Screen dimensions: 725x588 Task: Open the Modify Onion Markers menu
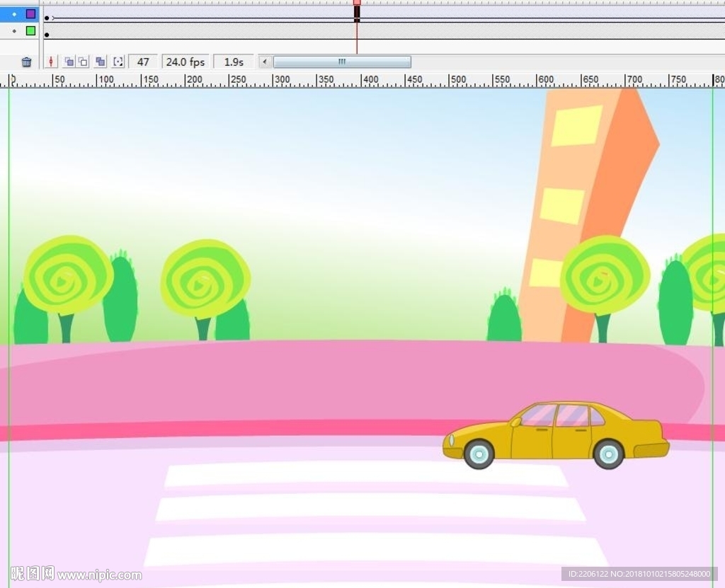click(x=118, y=62)
